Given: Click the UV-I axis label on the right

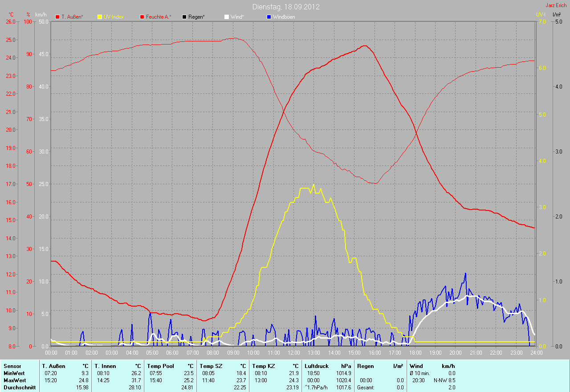Looking at the screenshot, I should [541, 15].
